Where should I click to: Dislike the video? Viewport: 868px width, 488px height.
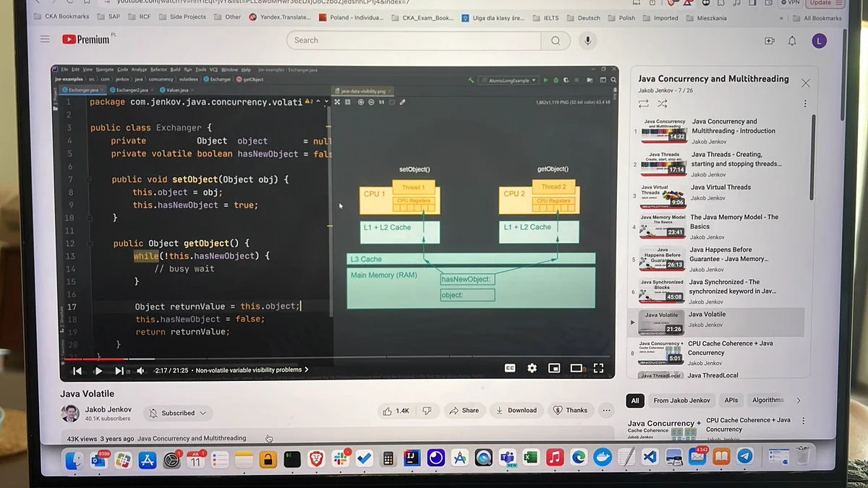(x=427, y=410)
